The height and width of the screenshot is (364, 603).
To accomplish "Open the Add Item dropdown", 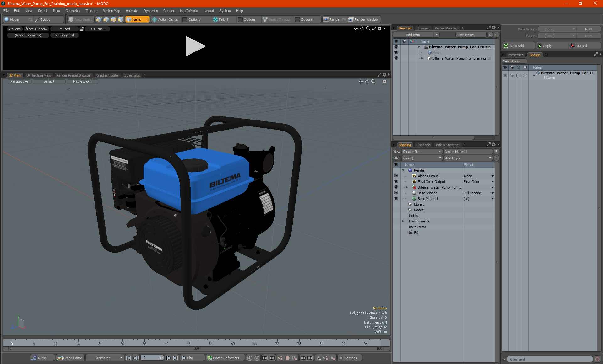I will pos(416,35).
